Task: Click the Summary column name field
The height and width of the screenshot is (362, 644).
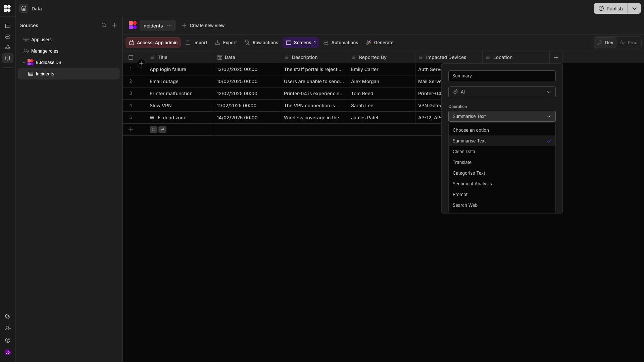Action: [x=502, y=76]
